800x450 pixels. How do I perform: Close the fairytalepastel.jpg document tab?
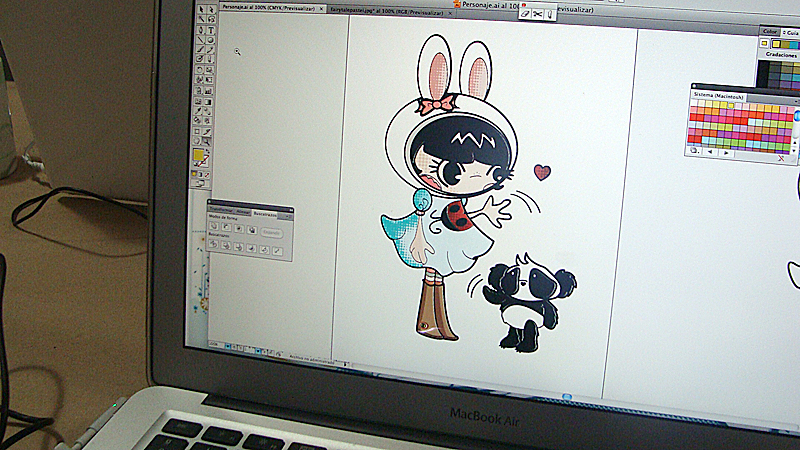coord(450,13)
